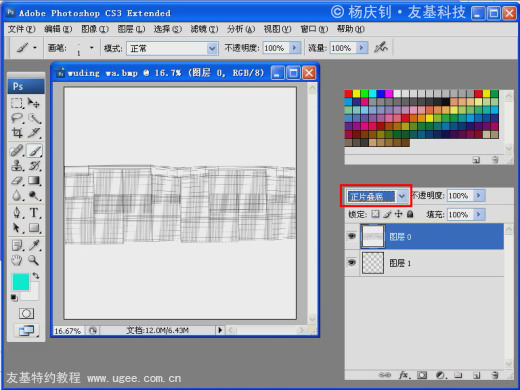
Task: Click the cyan foreground color swatch
Action: coord(21,282)
